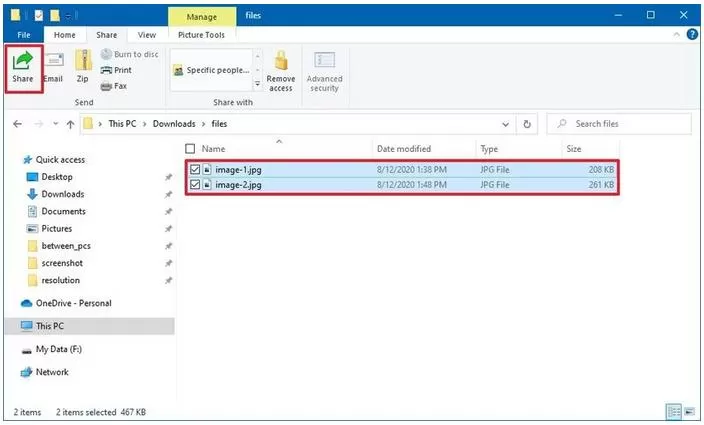Click the pin icon next to Desktop
This screenshot has width=704, height=425.
pyautogui.click(x=168, y=177)
